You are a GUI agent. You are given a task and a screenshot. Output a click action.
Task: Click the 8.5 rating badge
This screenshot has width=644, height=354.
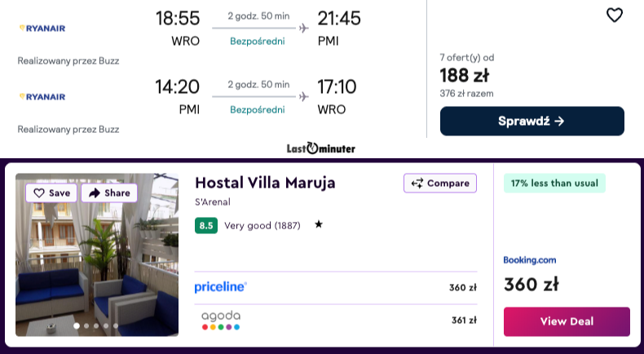[206, 225]
